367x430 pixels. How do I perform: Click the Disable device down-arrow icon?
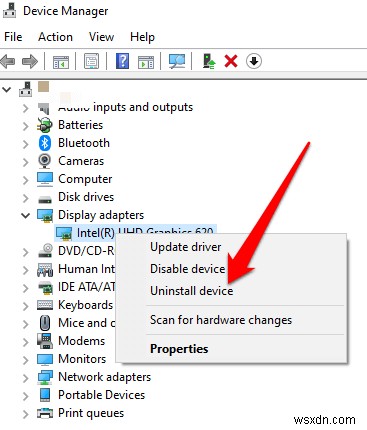coord(254,61)
